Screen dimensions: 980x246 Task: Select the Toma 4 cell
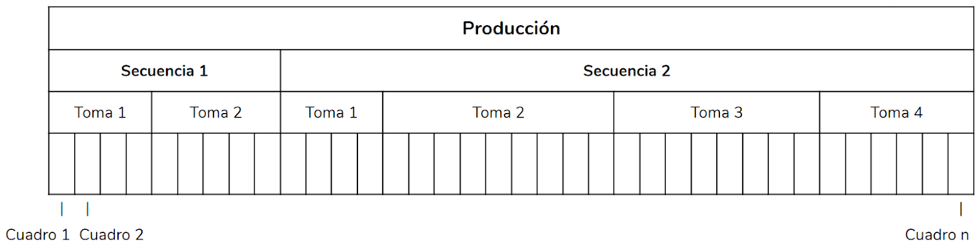pyautogui.click(x=897, y=112)
